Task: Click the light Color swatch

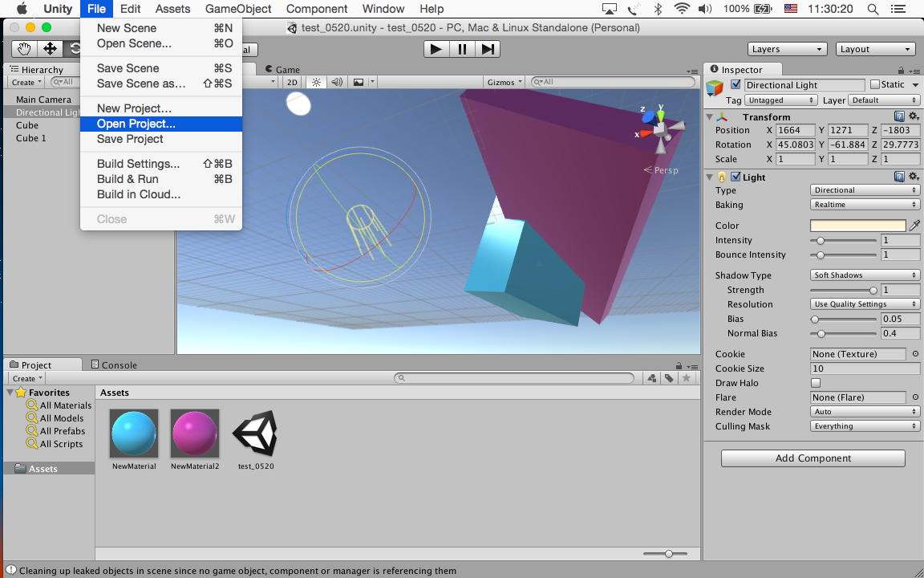Action: (x=858, y=226)
